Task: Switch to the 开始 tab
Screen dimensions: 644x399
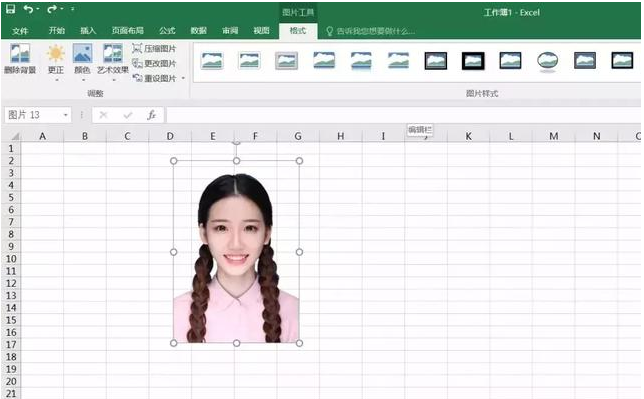Action: pyautogui.click(x=57, y=30)
